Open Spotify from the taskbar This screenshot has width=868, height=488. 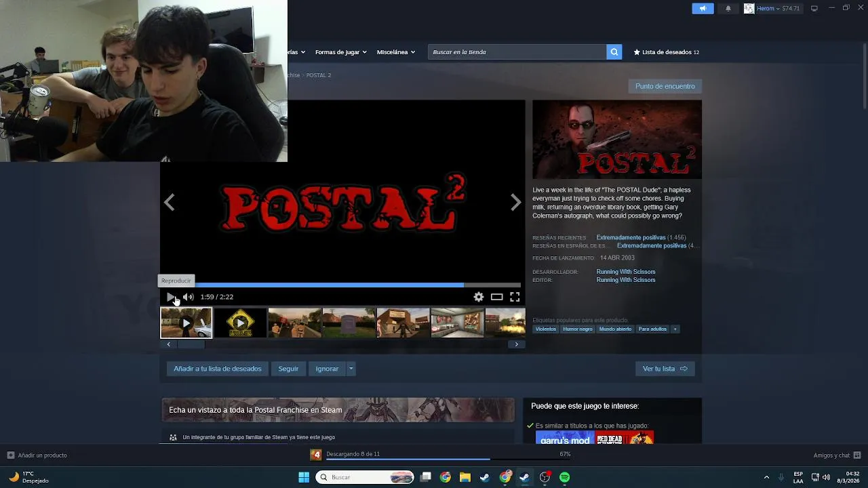tap(564, 477)
